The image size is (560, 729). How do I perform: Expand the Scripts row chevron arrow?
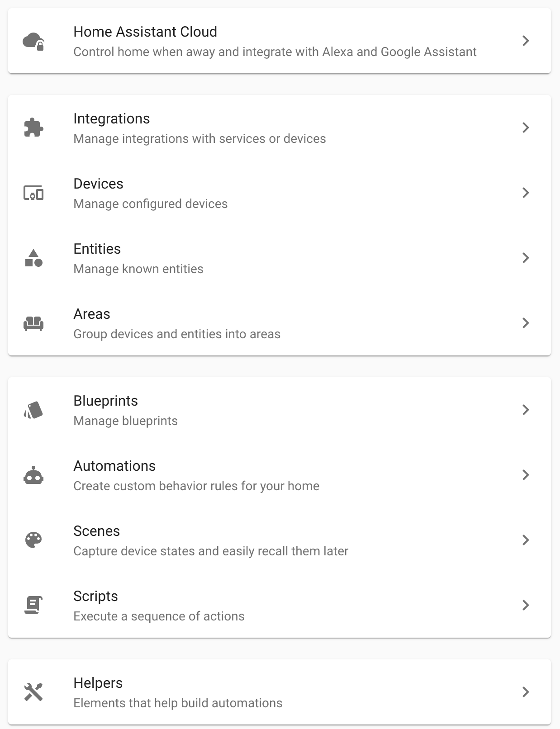click(526, 605)
